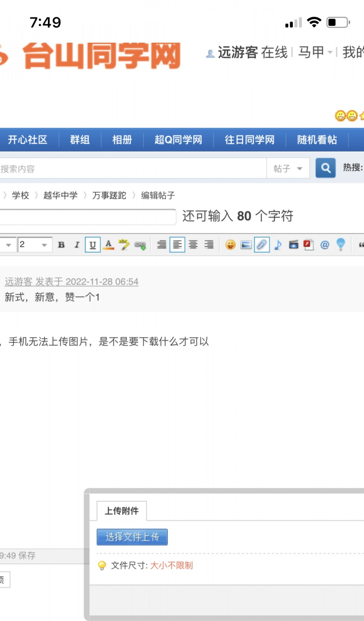Click the blue magnifier search button
This screenshot has width=364, height=621.
coord(326,168)
